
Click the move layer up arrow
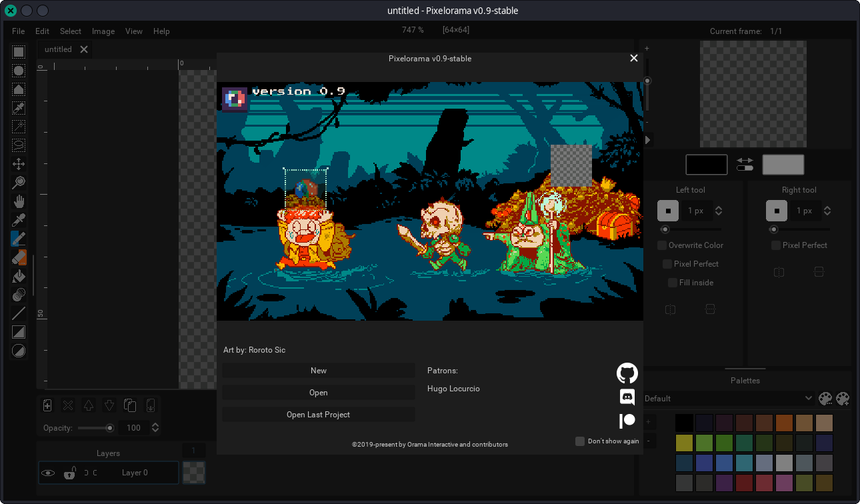pyautogui.click(x=89, y=405)
